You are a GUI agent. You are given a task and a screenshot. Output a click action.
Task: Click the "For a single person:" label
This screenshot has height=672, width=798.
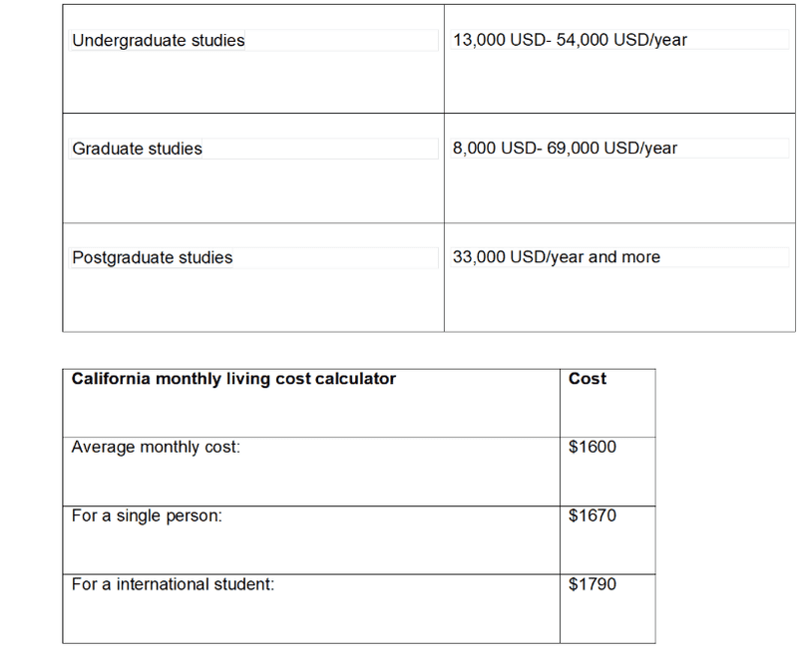coord(147,516)
